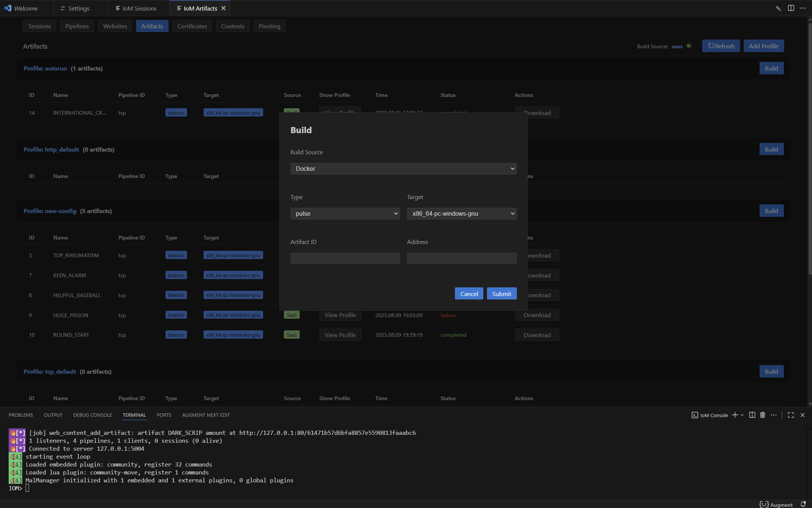Focus the Address text field
812x508 pixels.
(x=461, y=258)
